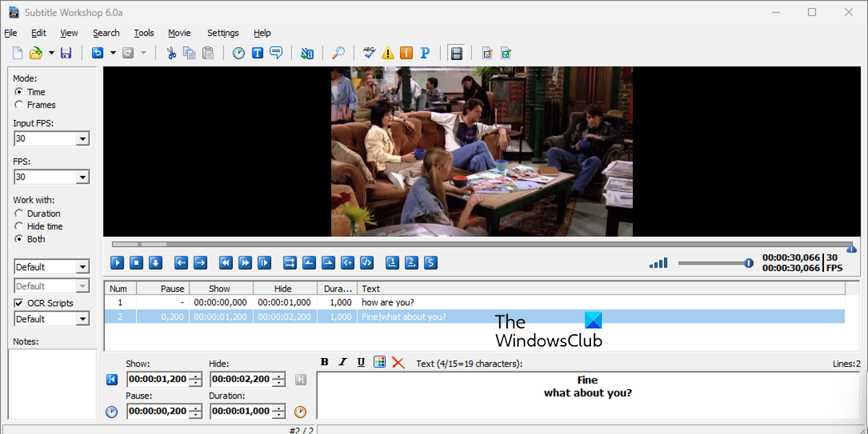Click the red X remove tags icon
The width and height of the screenshot is (868, 434).
398,362
